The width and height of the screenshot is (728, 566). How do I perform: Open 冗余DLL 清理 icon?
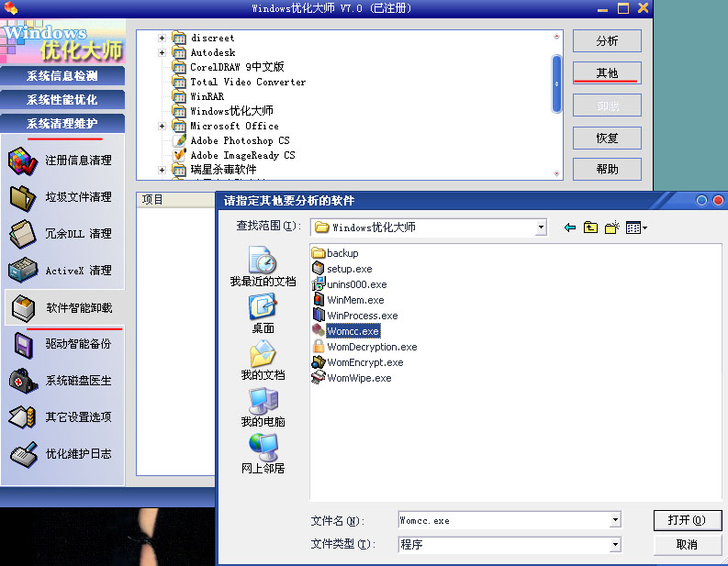(22, 234)
